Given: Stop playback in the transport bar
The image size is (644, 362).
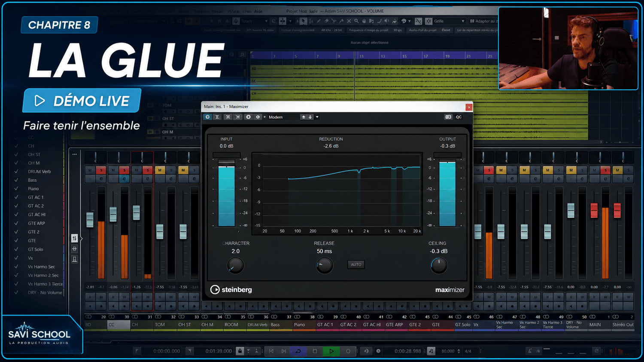Looking at the screenshot, I should pos(315,351).
